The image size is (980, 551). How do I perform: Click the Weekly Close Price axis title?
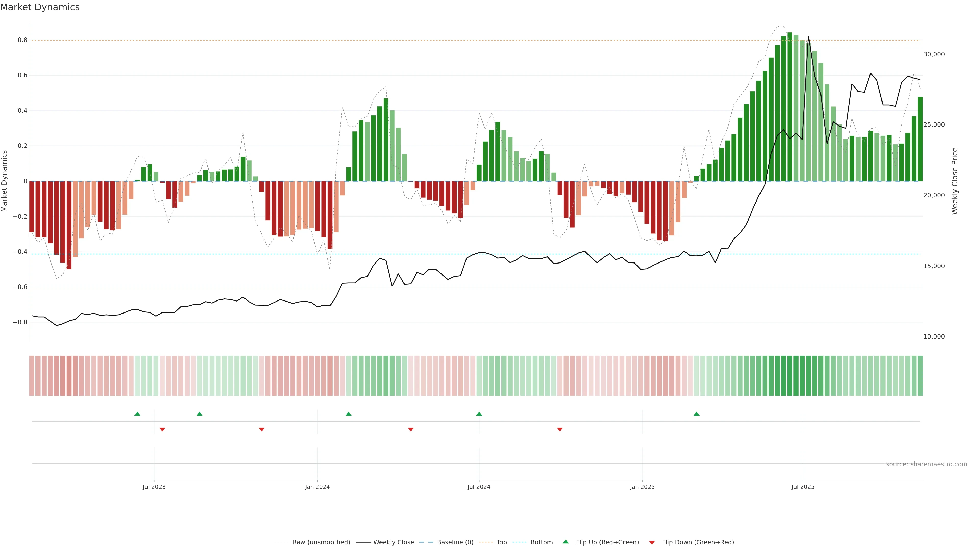[x=955, y=181]
